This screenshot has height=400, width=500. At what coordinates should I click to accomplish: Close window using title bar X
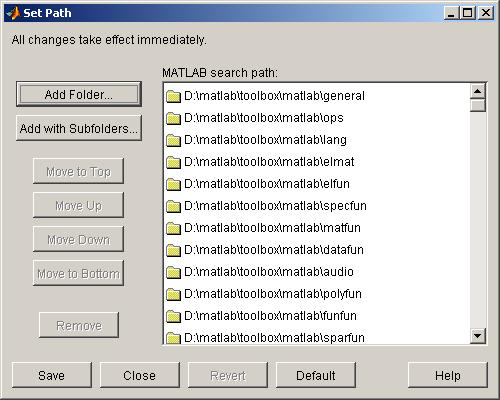click(x=486, y=13)
